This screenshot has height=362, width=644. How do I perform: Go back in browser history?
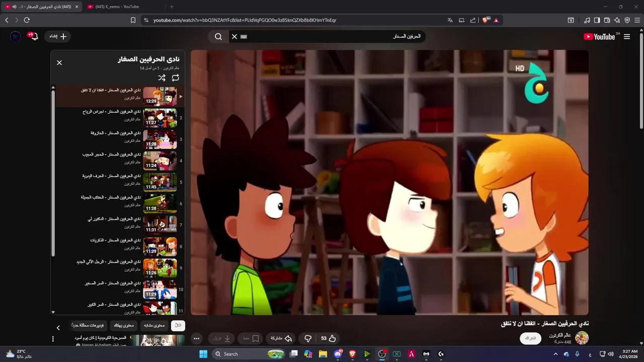[7, 20]
